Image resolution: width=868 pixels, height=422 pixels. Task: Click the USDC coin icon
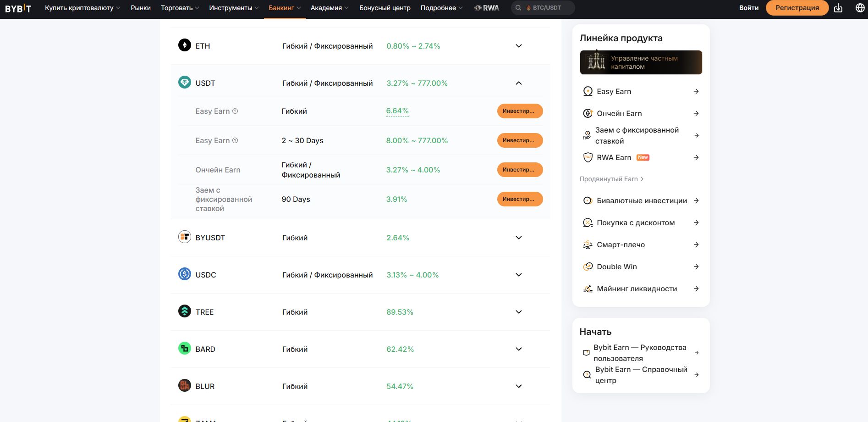(185, 274)
